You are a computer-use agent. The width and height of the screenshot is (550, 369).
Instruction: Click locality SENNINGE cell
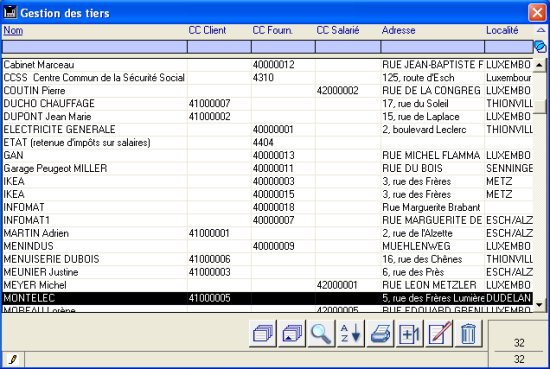[x=509, y=168]
